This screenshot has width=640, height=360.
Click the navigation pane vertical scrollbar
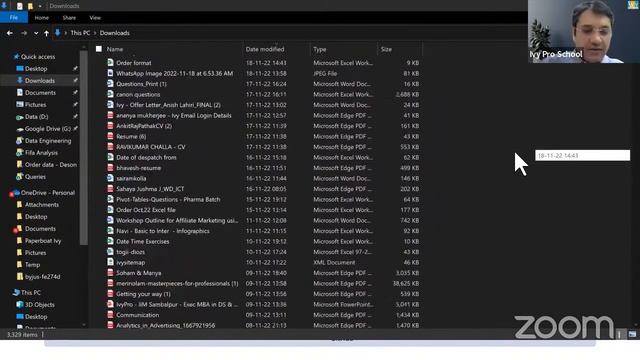click(x=84, y=147)
